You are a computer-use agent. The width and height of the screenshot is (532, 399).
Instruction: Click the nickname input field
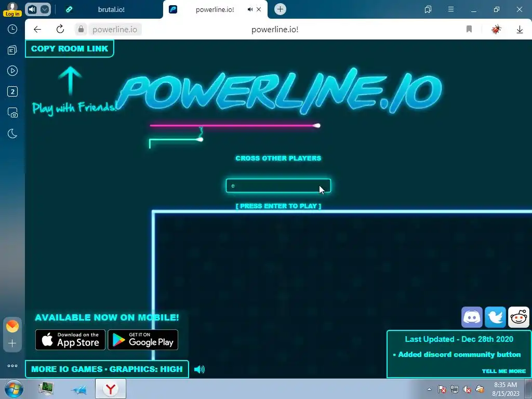[x=278, y=185]
